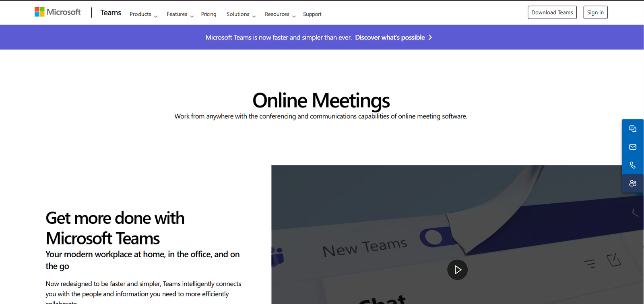Expand the Products dropdown menu
This screenshot has width=644, height=304.
144,14
